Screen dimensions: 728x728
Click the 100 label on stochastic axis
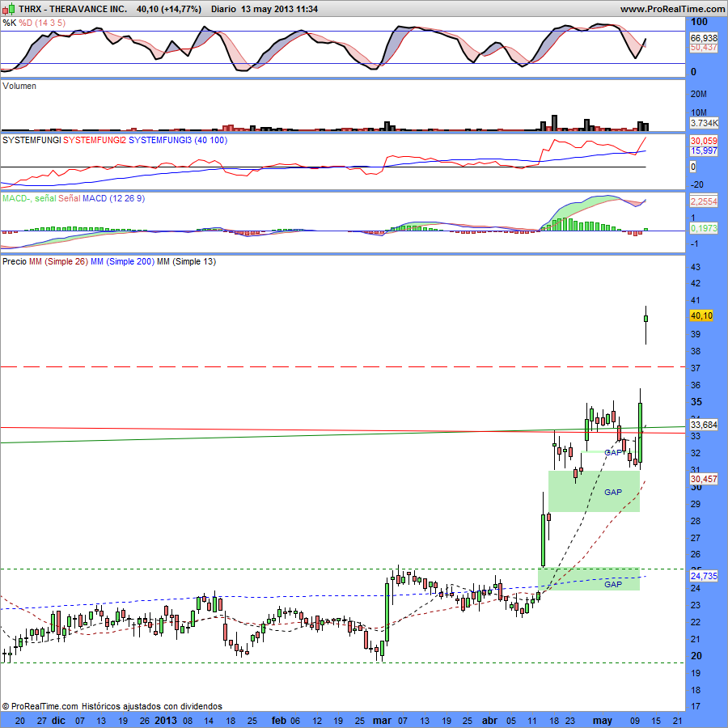coord(699,21)
